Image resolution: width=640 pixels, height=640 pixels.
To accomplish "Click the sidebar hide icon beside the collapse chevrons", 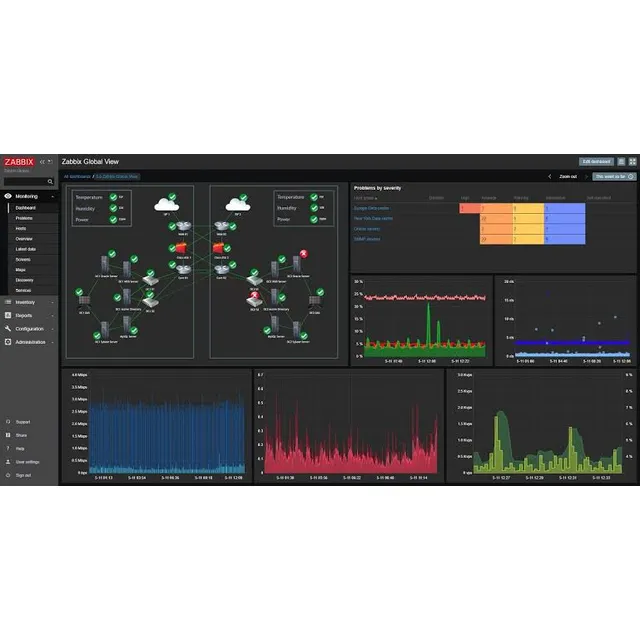I will click(x=50, y=162).
